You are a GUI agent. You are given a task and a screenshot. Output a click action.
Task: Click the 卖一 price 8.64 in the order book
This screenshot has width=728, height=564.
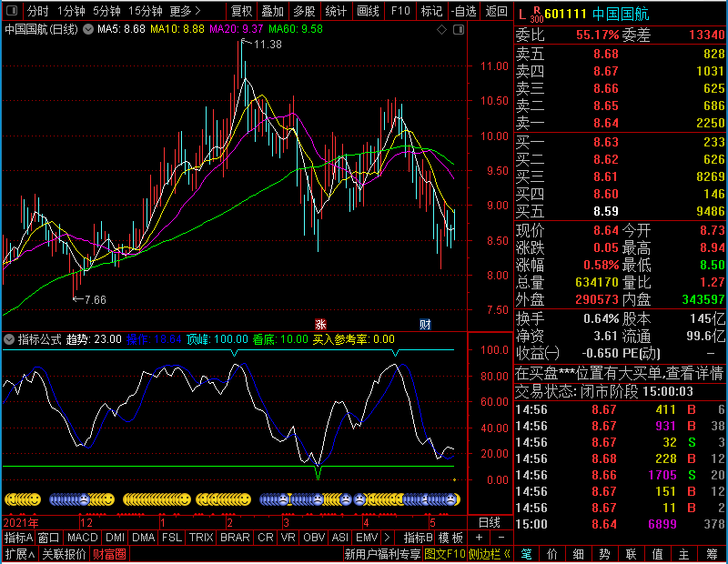tap(606, 123)
